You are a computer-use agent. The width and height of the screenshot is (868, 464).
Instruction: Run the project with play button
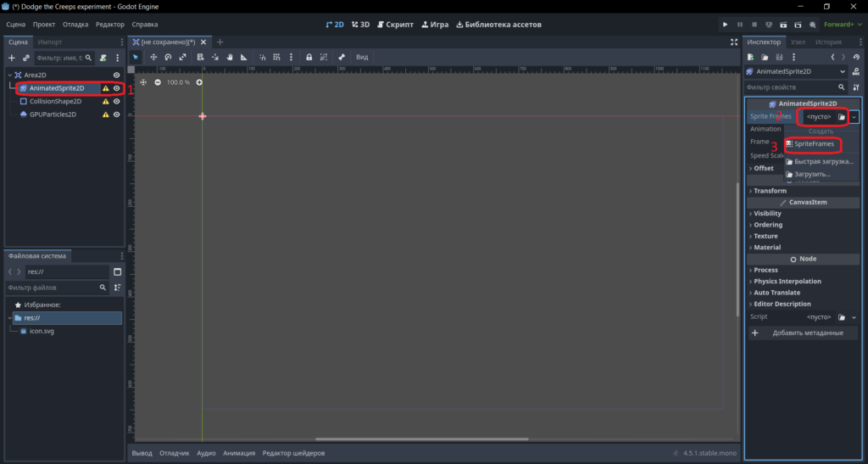pos(726,25)
